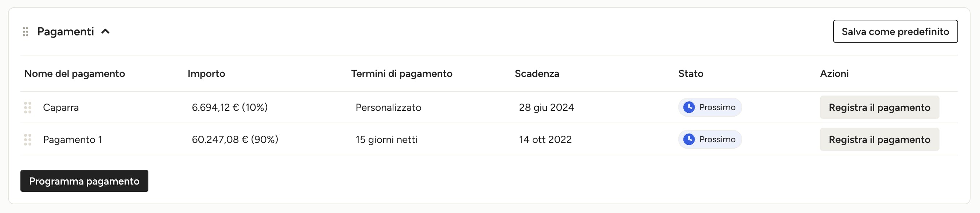Image resolution: width=980 pixels, height=213 pixels.
Task: Open the 15 giorni netti terms field
Action: [x=386, y=140]
